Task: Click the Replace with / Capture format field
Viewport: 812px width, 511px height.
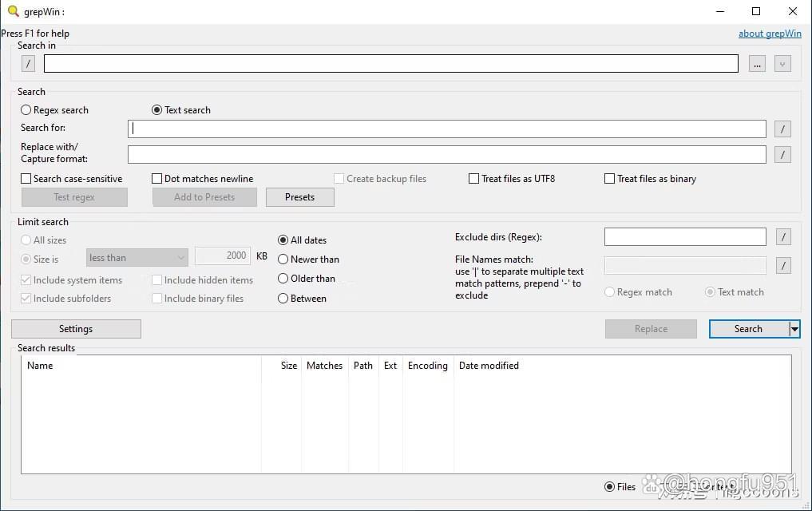Action: 447,154
